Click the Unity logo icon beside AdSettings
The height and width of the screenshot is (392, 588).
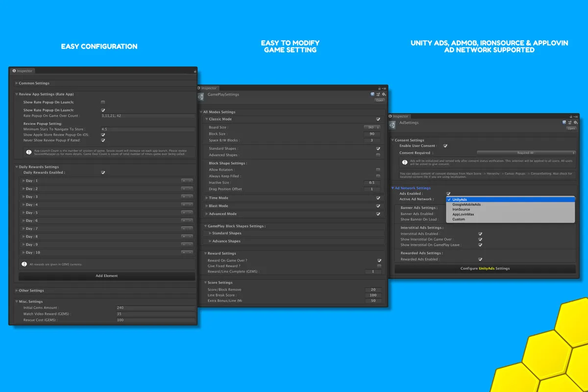[x=393, y=125]
